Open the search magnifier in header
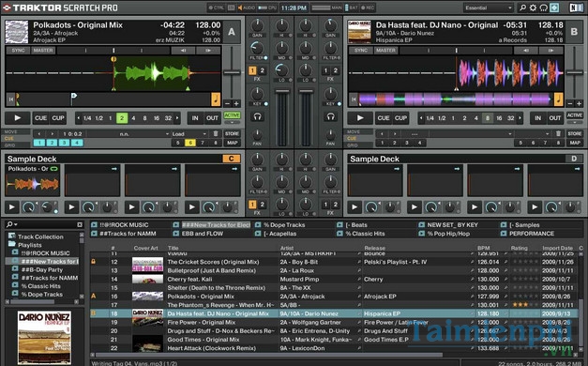 click(522, 8)
